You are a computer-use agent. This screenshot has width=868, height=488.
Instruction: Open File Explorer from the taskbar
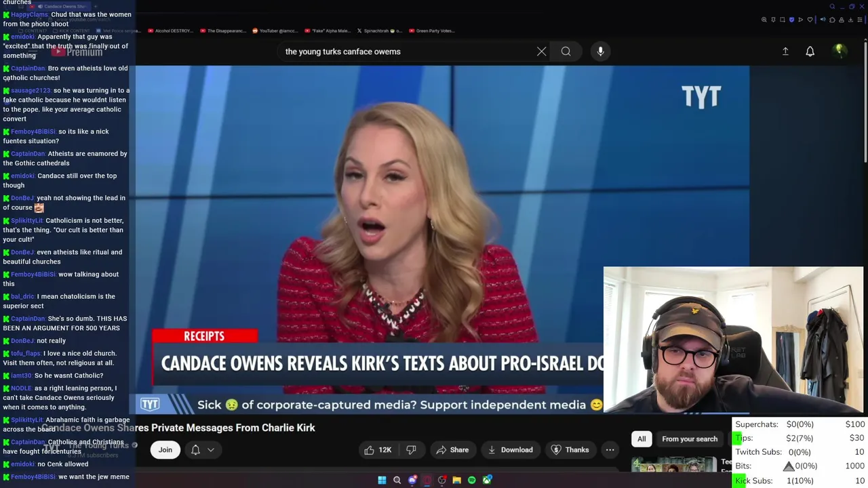point(456,480)
